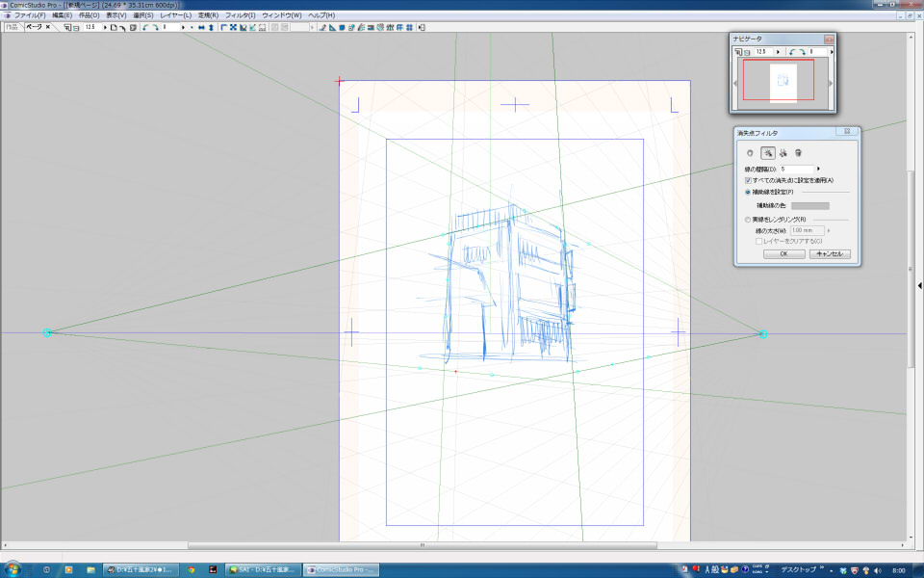This screenshot has height=578, width=924.
Task: Click the flip horizontal icon in main toolbar
Action: (201, 27)
